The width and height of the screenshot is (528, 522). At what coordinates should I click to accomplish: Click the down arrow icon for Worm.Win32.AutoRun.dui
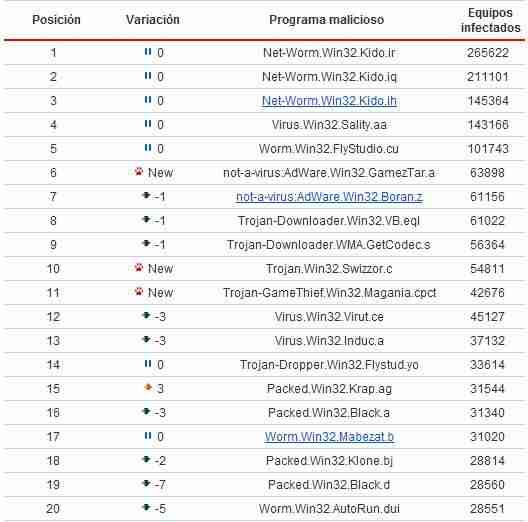pyautogui.click(x=146, y=508)
